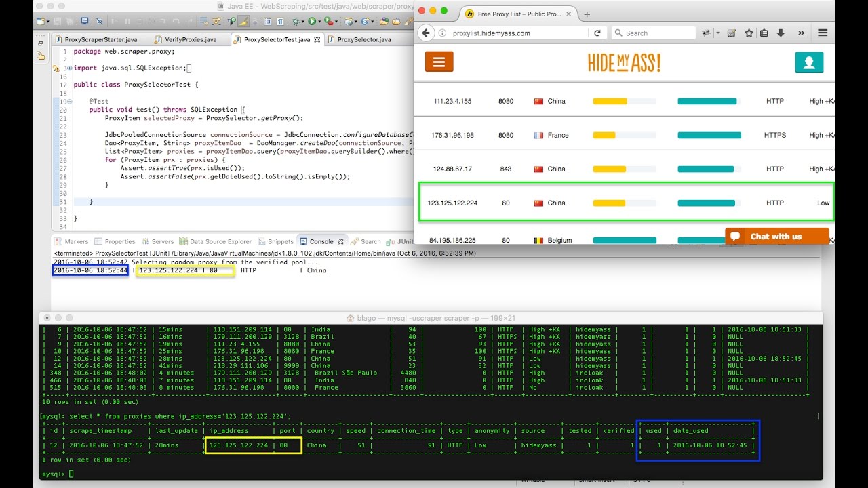
Task: Open Firefox downloads arrow icon
Action: click(x=781, y=33)
